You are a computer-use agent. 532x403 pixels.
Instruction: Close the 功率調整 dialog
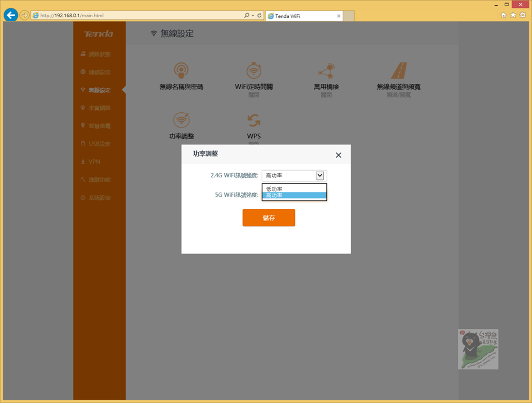click(338, 155)
